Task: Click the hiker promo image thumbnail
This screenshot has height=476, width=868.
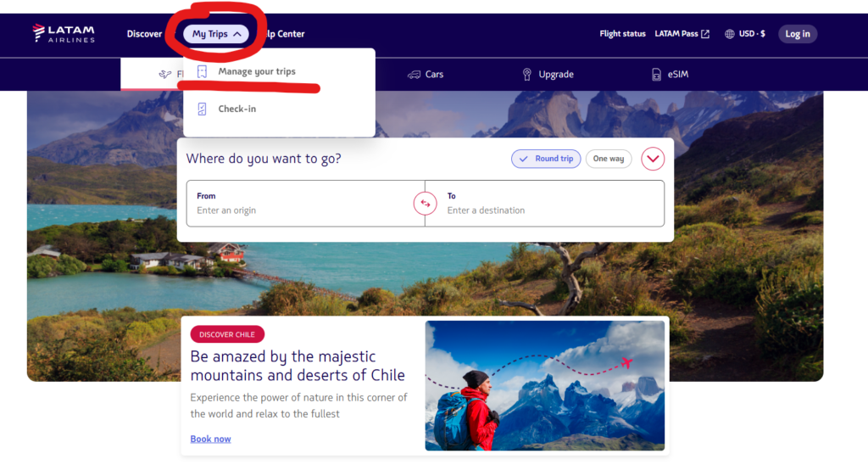Action: tap(543, 385)
